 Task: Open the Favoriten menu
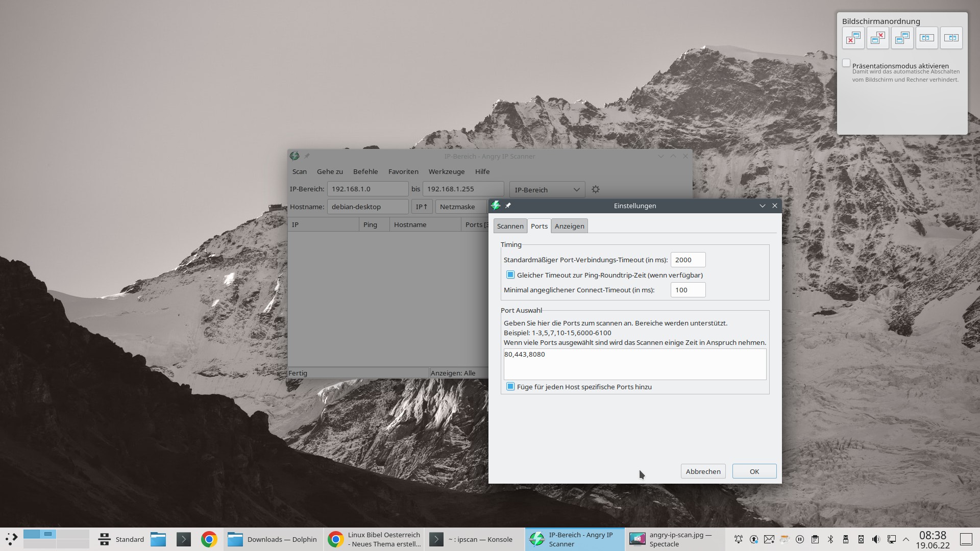403,171
